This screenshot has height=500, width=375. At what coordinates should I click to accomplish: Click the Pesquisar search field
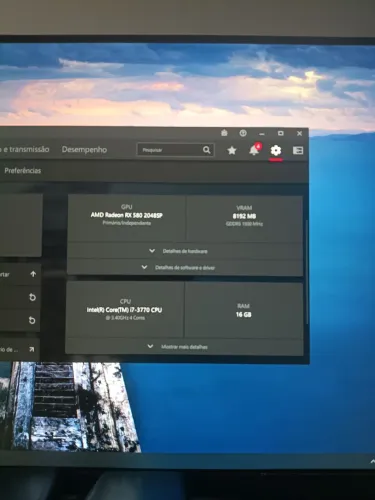(175, 150)
